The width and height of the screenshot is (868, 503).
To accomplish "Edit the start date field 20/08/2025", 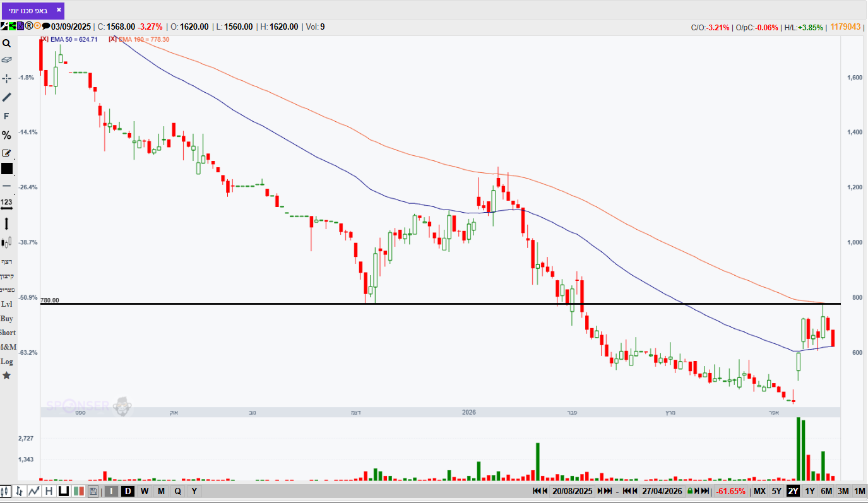I will click(x=572, y=491).
